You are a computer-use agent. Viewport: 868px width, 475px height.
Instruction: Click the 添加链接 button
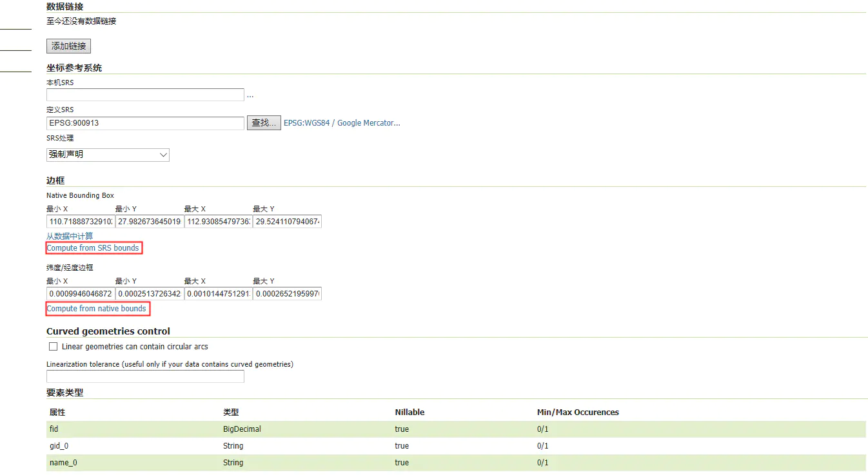coord(69,46)
